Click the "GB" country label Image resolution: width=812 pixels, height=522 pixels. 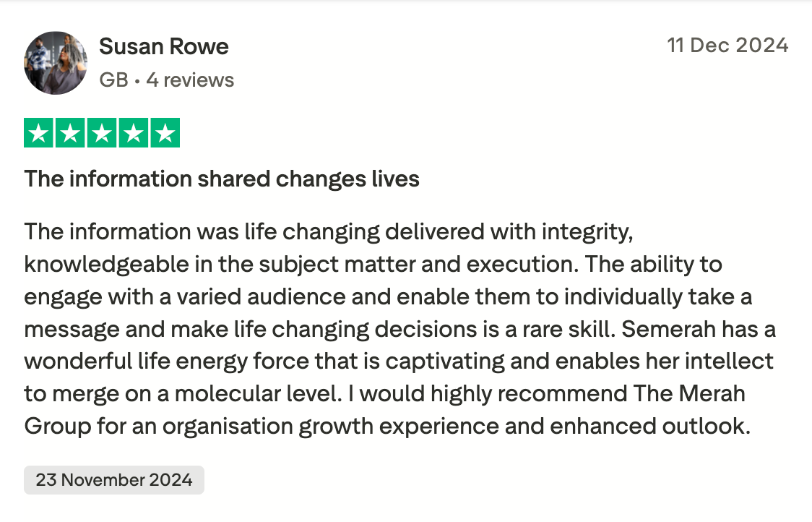pyautogui.click(x=113, y=80)
